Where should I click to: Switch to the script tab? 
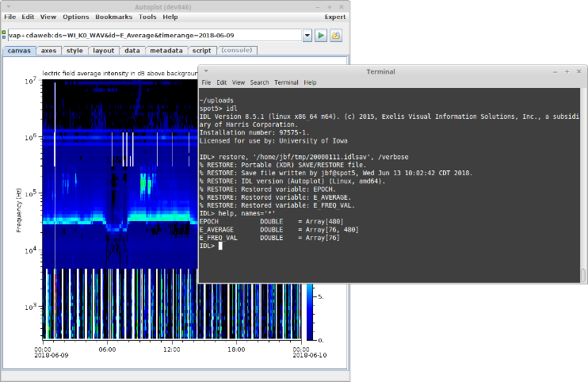202,51
